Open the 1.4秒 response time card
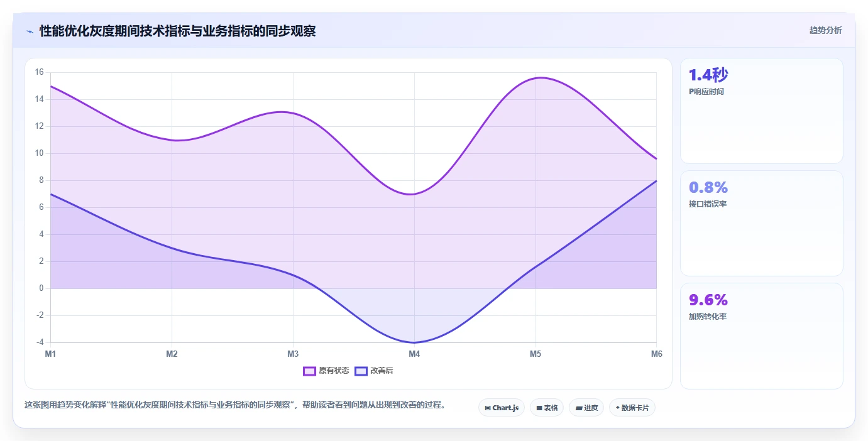 [x=762, y=111]
